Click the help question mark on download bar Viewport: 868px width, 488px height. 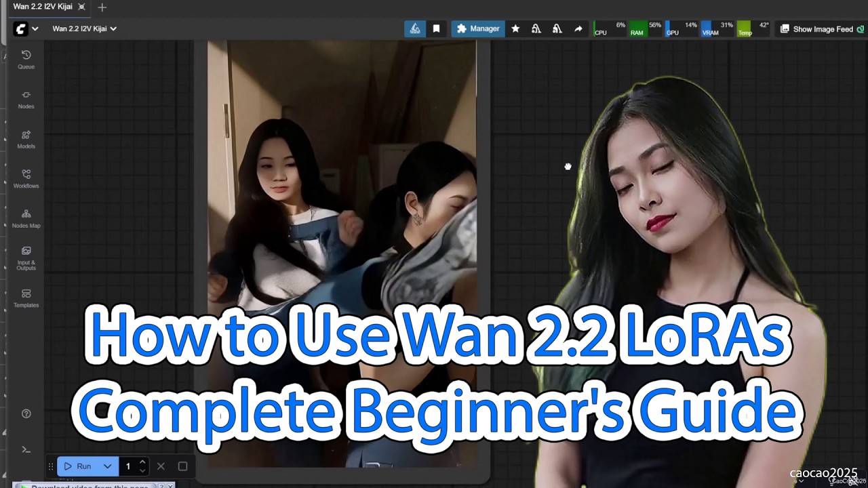[161, 485]
